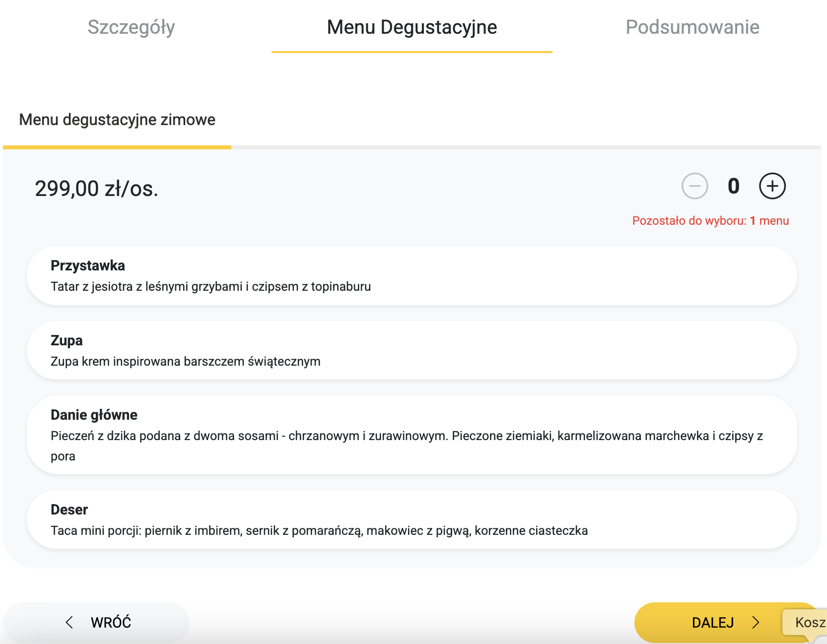The height and width of the screenshot is (644, 827).
Task: Select the Menu Degustacyjne tab
Action: pyautogui.click(x=412, y=27)
